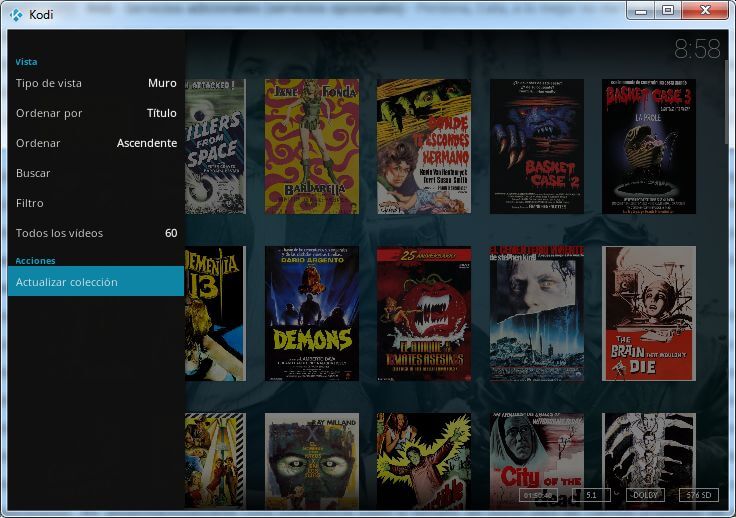Click the Kodi logo in title bar
This screenshot has width=736, height=518.
pyautogui.click(x=16, y=15)
